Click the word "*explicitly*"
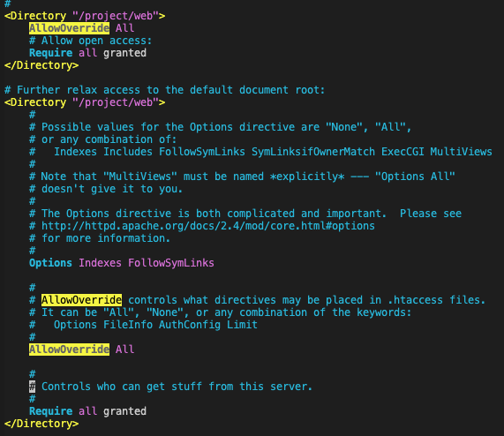 [x=307, y=177]
